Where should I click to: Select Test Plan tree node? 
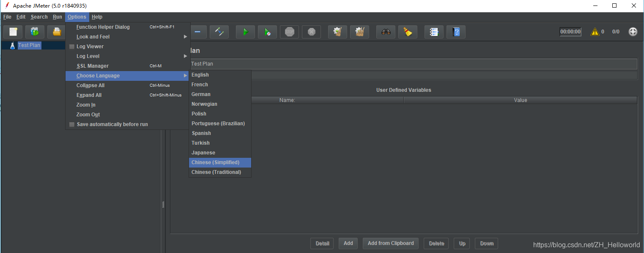pos(29,45)
